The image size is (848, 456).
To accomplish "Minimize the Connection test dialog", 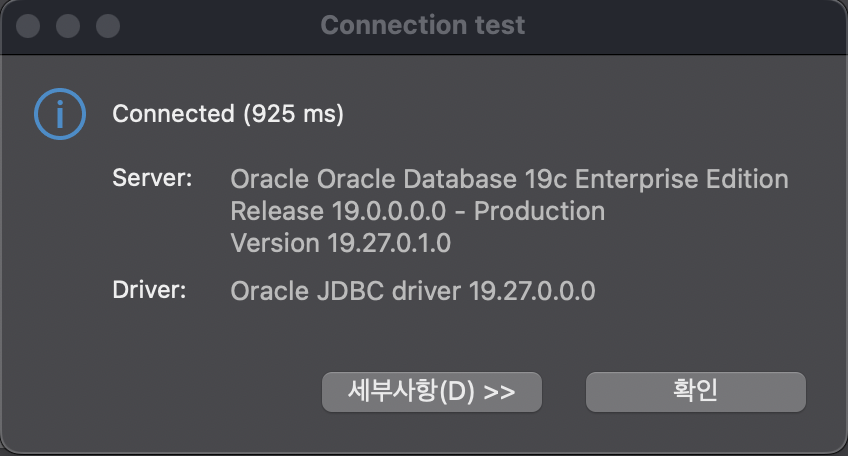I will 68,26.
